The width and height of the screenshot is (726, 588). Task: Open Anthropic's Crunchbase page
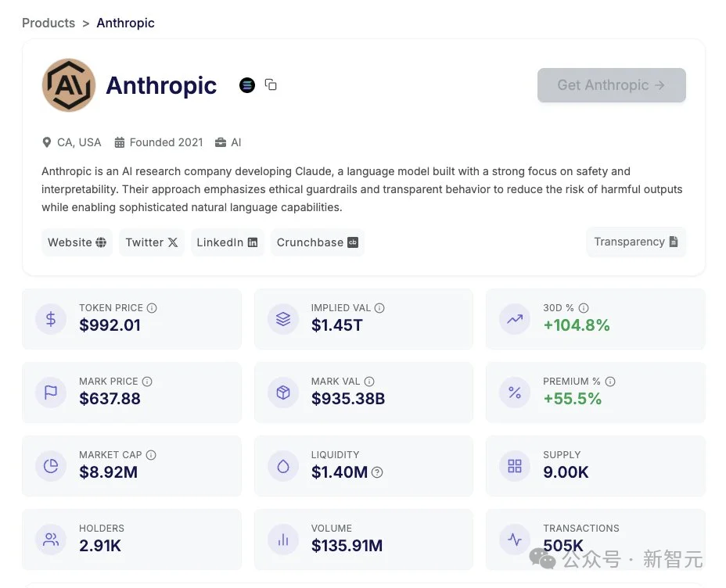click(317, 242)
